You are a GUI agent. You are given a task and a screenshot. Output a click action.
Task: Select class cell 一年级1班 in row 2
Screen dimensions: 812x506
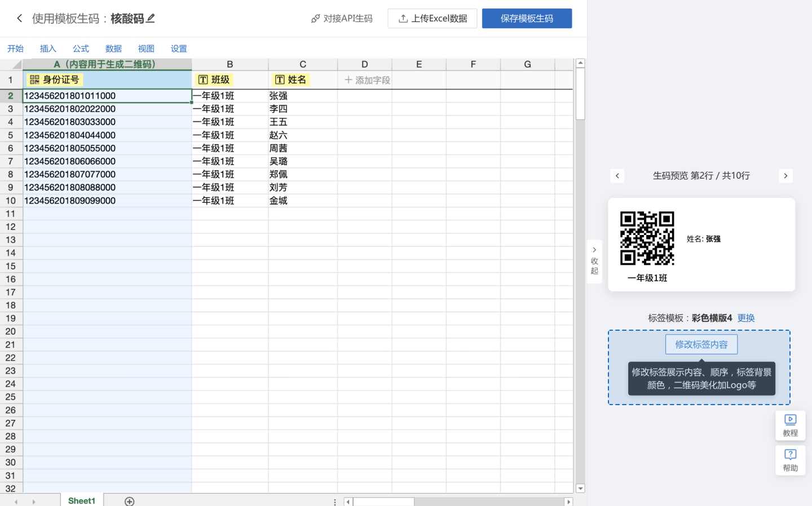pyautogui.click(x=230, y=96)
